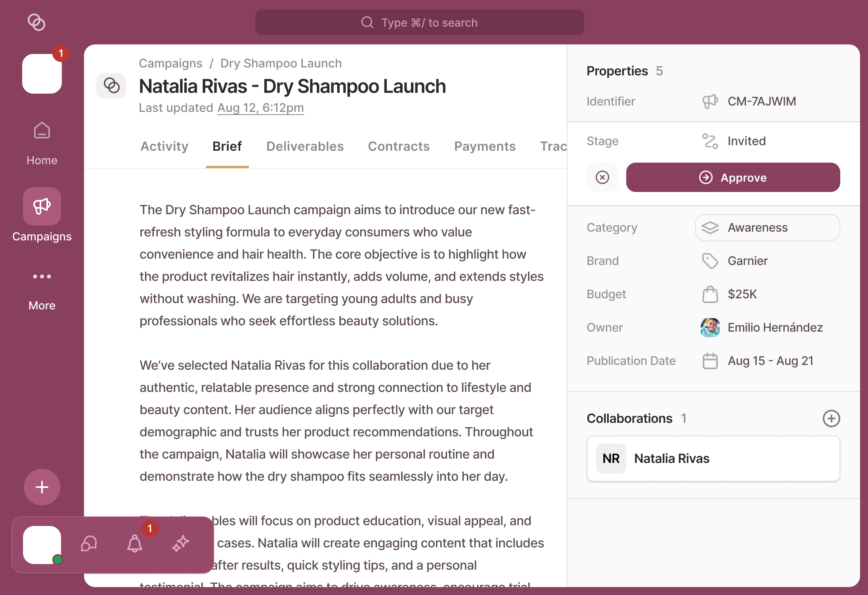The height and width of the screenshot is (595, 868).
Task: Change the Awareness category selector
Action: click(x=767, y=227)
